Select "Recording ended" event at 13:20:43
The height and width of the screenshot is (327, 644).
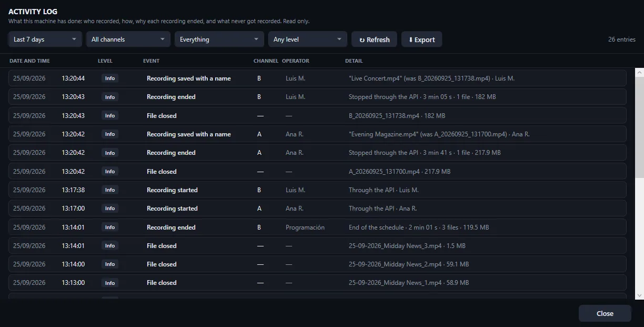[x=171, y=97]
